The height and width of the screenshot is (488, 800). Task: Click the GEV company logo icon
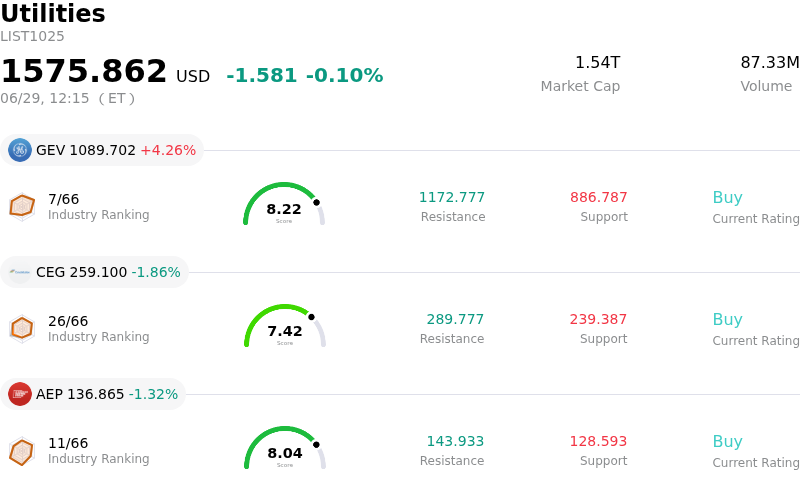tap(20, 150)
